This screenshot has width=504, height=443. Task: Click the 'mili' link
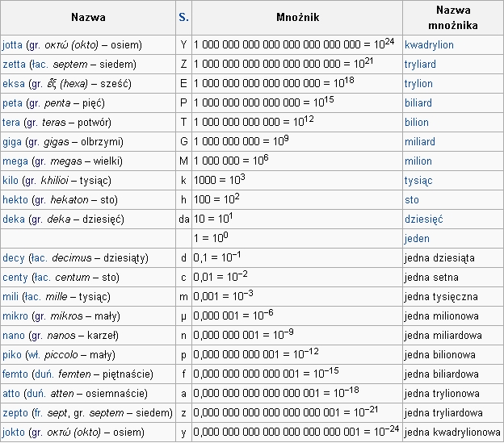tap(10, 297)
